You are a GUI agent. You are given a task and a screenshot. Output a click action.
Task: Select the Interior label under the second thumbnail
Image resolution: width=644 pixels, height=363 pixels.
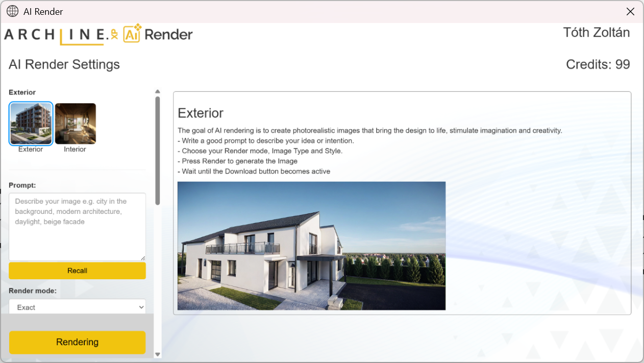tap(75, 149)
